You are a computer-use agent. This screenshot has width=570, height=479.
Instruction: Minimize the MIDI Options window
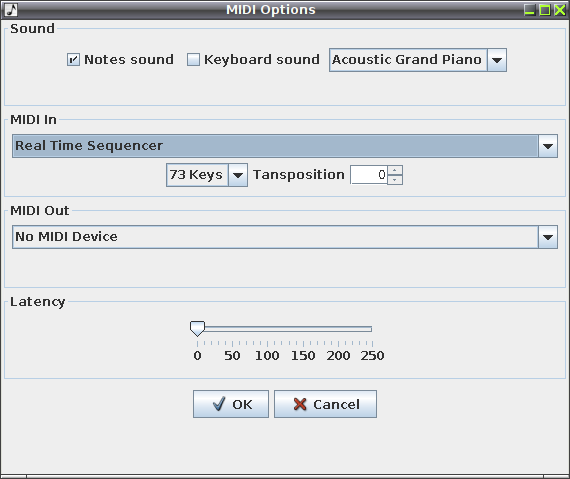(529, 10)
